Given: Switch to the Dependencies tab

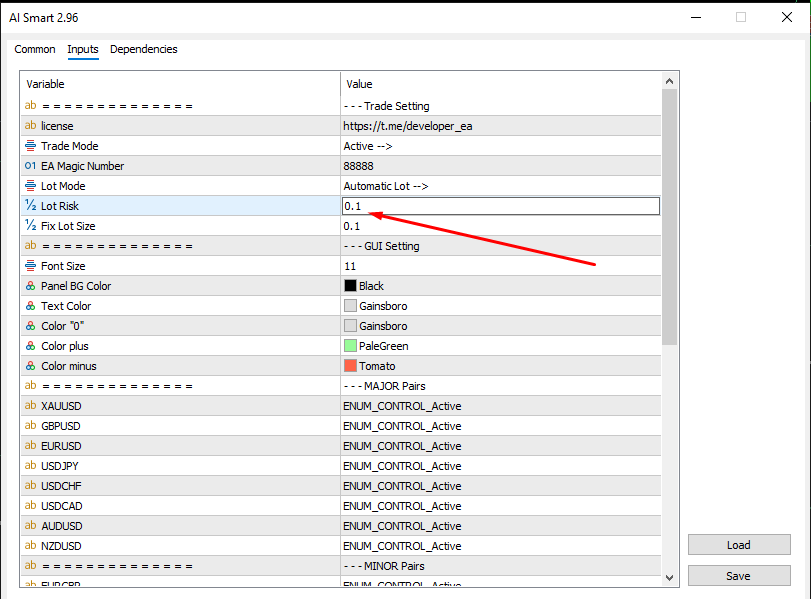Looking at the screenshot, I should [144, 49].
